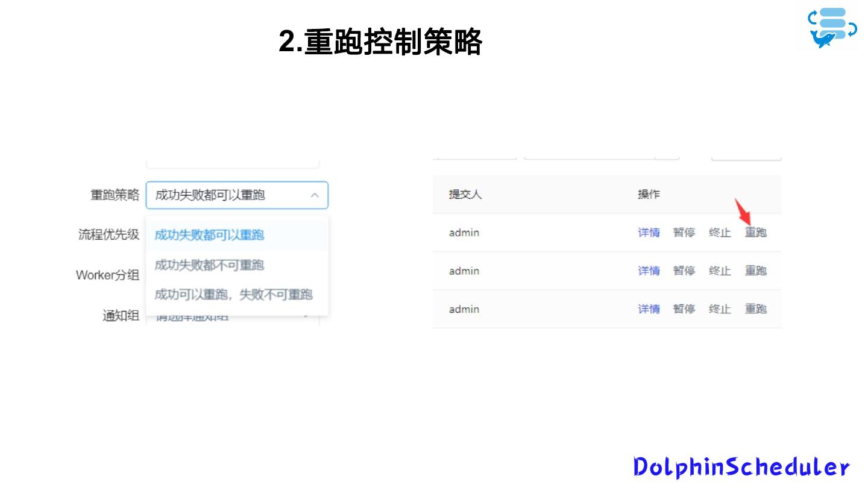The width and height of the screenshot is (868, 488).
Task: Open 详情 in third admin row
Action: click(649, 309)
